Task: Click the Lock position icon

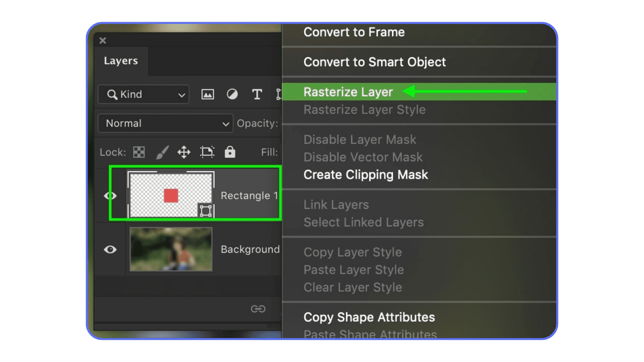Action: point(183,152)
